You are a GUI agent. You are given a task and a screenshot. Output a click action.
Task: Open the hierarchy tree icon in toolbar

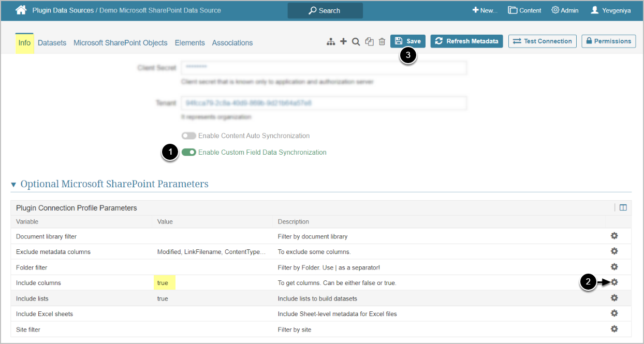coord(331,41)
